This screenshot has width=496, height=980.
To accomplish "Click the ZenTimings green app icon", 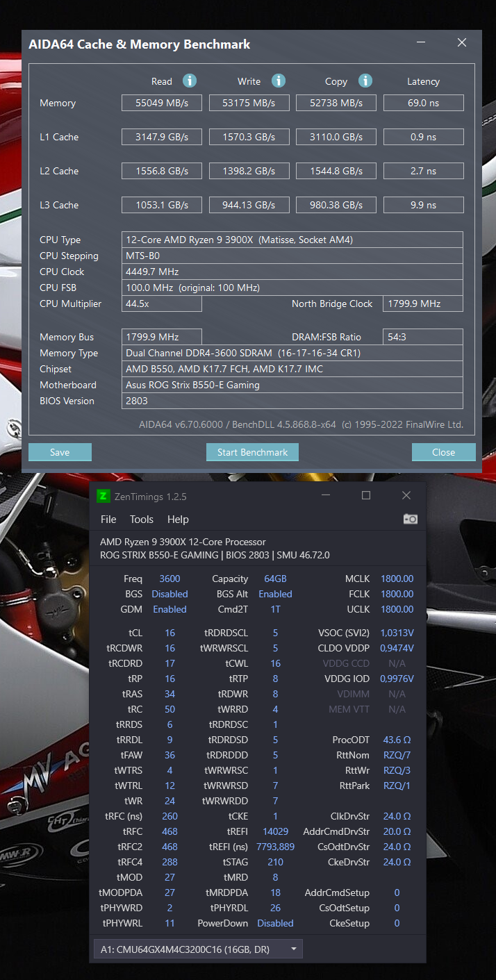I will point(103,496).
